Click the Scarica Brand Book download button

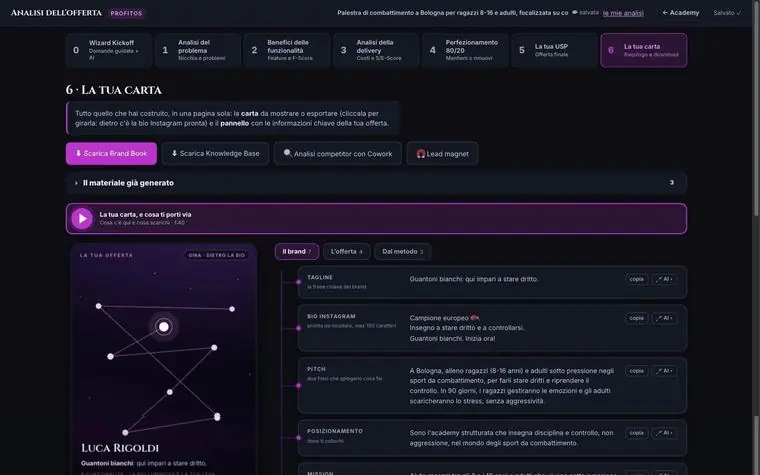(x=111, y=153)
